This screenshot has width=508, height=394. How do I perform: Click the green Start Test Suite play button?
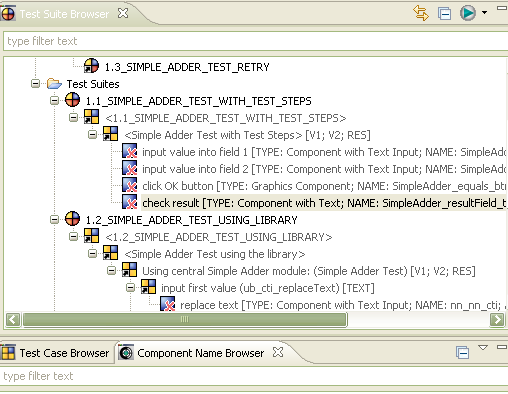468,13
